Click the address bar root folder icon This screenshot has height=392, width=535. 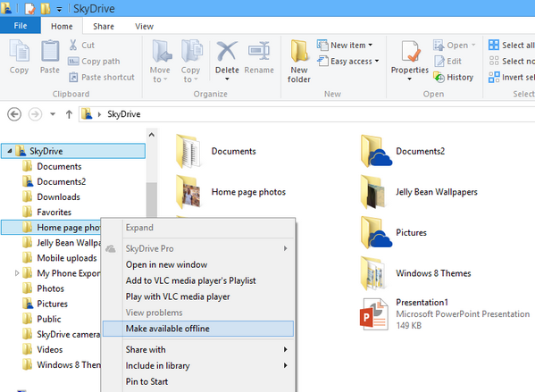pyautogui.click(x=87, y=114)
